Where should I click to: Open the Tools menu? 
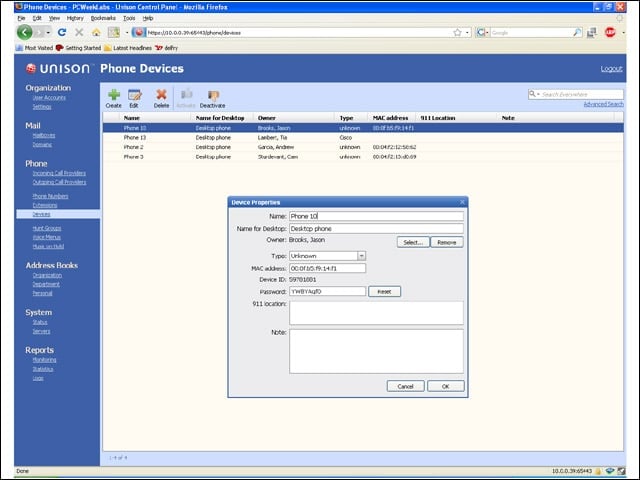[129, 18]
